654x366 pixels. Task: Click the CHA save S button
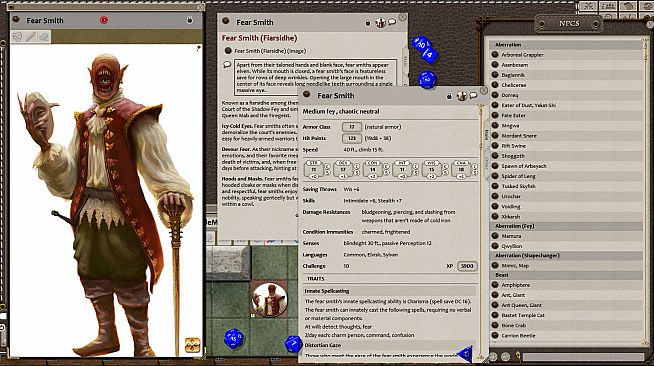click(475, 173)
